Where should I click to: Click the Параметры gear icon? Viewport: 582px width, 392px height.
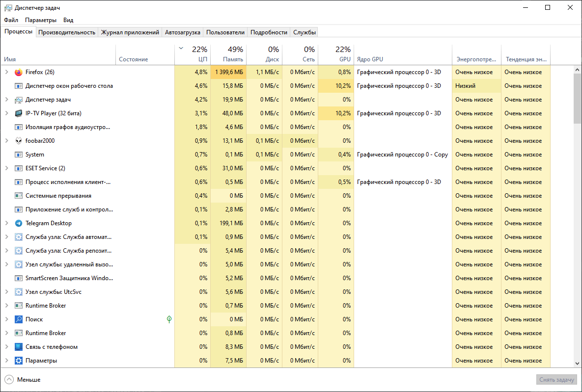coord(19,361)
